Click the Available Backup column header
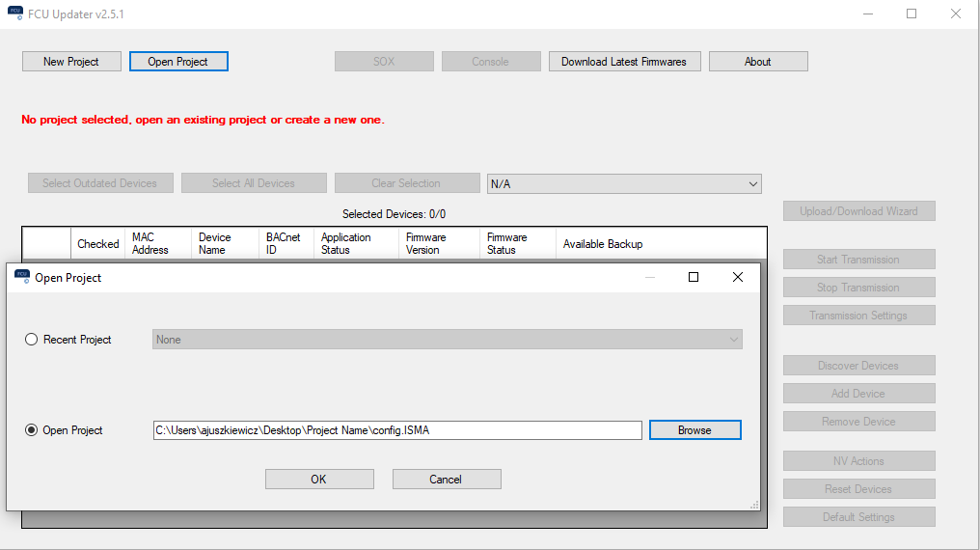The image size is (980, 550). click(603, 244)
